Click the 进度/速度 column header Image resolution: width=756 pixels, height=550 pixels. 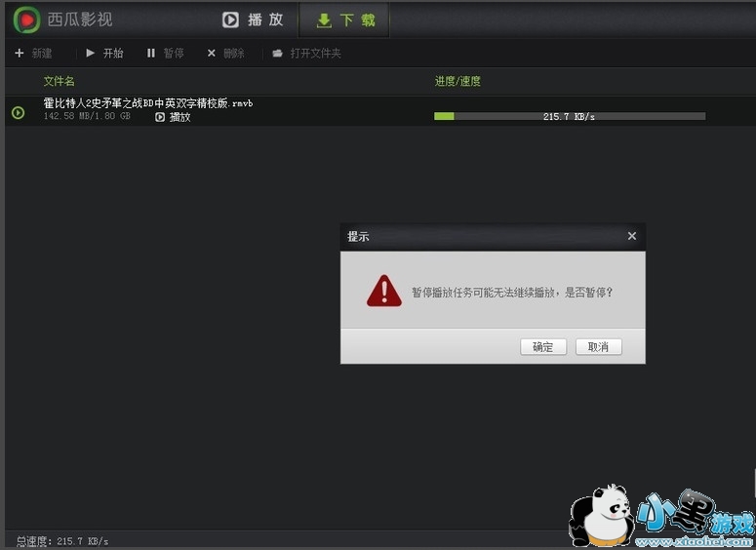point(458,81)
